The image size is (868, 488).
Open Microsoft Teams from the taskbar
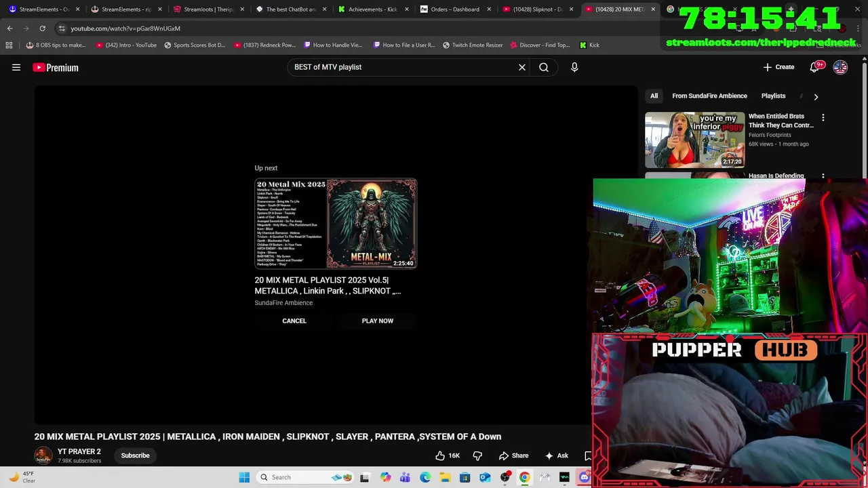[x=405, y=477]
